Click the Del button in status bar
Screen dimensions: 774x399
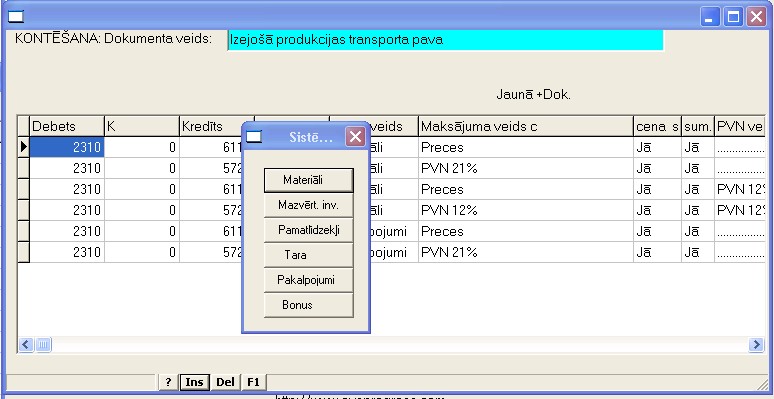point(225,382)
